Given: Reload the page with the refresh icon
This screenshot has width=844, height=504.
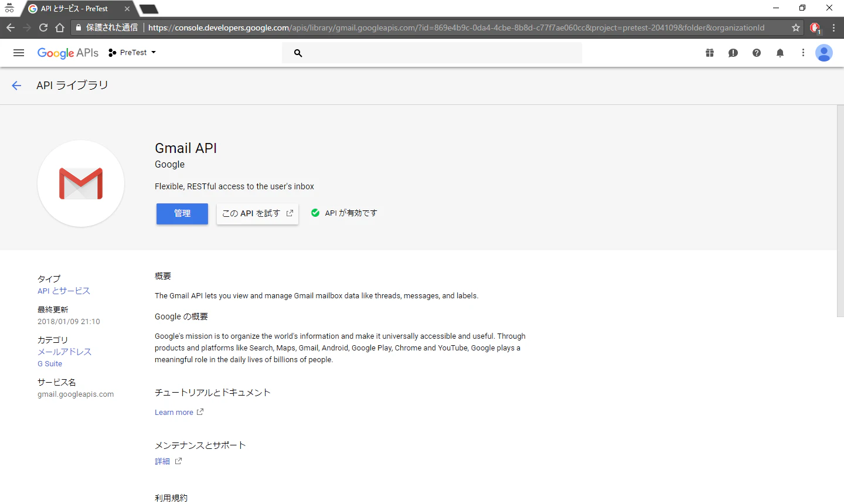Looking at the screenshot, I should pos(43,28).
